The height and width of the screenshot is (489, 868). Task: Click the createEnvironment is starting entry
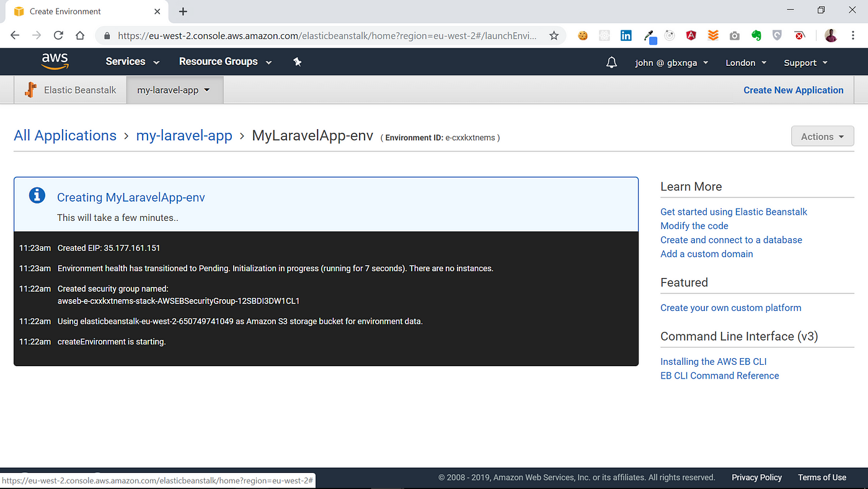[112, 342]
